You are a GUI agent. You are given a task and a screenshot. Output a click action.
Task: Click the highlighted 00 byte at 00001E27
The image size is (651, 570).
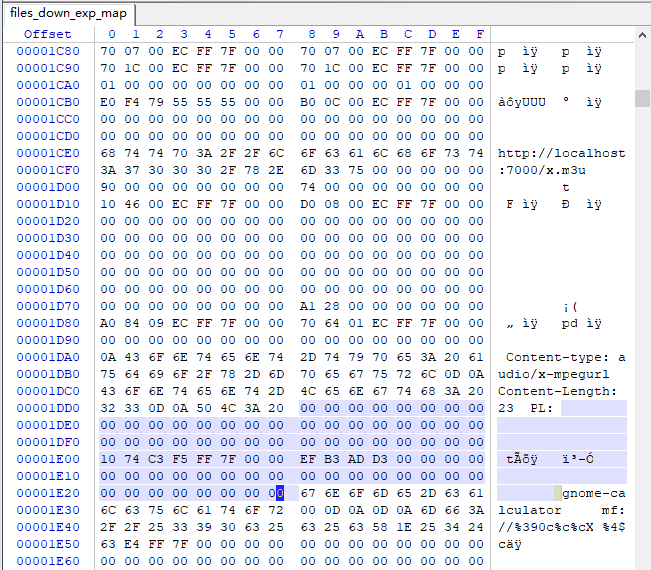(279, 493)
